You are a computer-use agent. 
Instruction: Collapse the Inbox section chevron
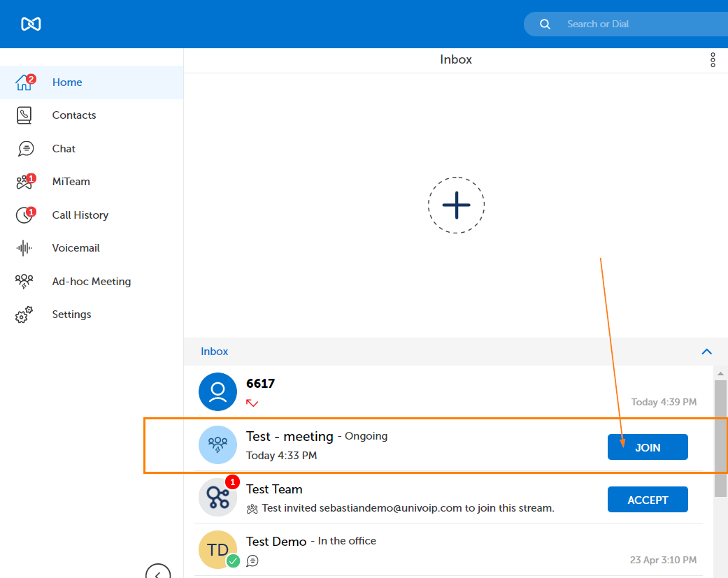click(706, 352)
